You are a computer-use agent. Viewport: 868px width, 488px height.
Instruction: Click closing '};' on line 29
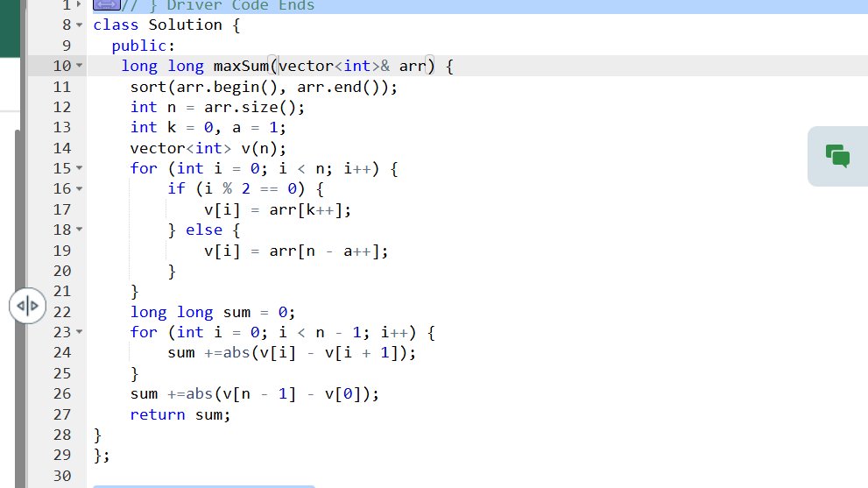[102, 456]
